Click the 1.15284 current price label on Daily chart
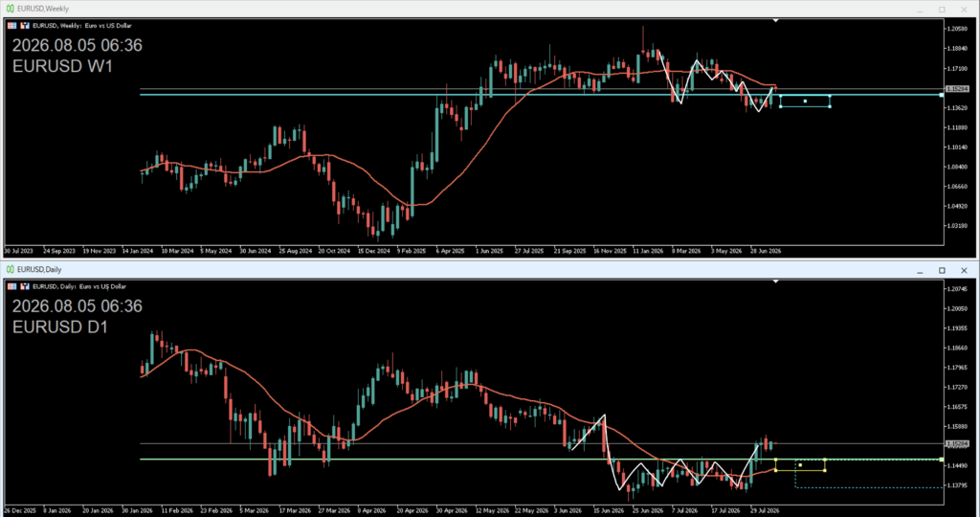 tap(957, 444)
